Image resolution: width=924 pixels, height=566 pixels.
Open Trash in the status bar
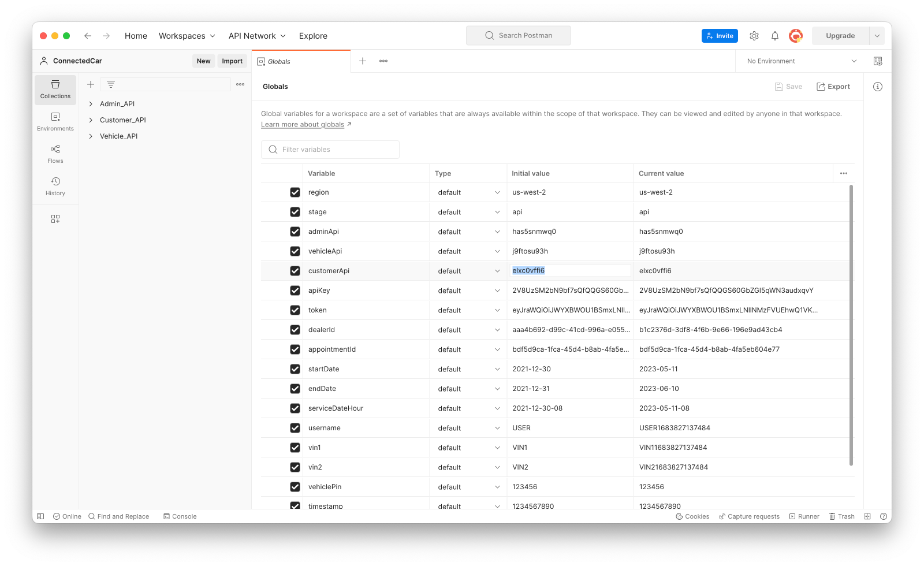pos(842,516)
